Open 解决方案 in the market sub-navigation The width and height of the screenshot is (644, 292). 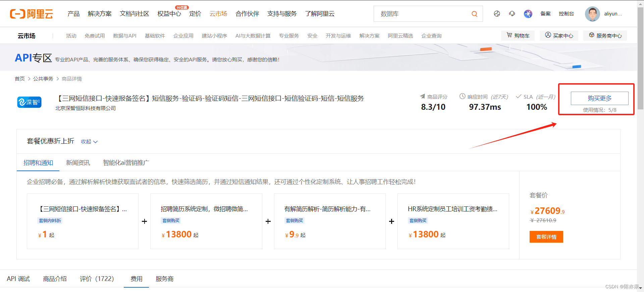pos(369,36)
